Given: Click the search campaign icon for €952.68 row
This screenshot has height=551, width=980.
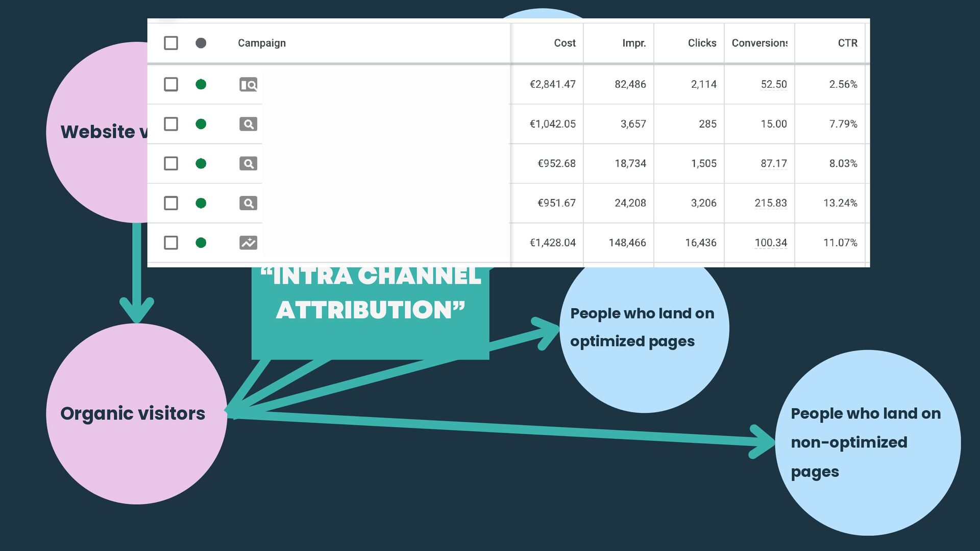Looking at the screenshot, I should tap(248, 164).
